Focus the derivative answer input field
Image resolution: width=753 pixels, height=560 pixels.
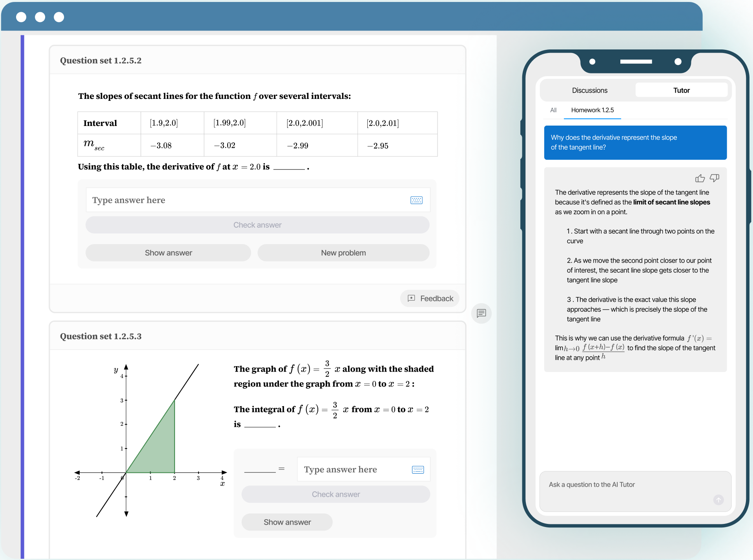(247, 200)
